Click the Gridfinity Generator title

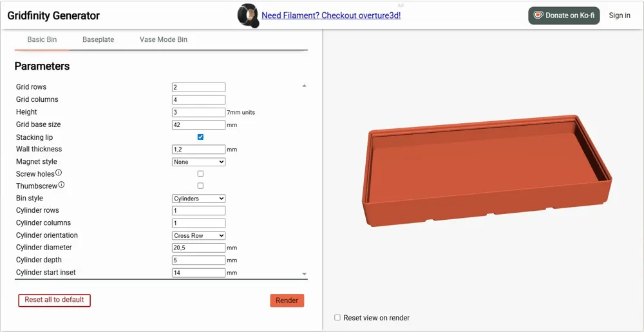point(53,16)
